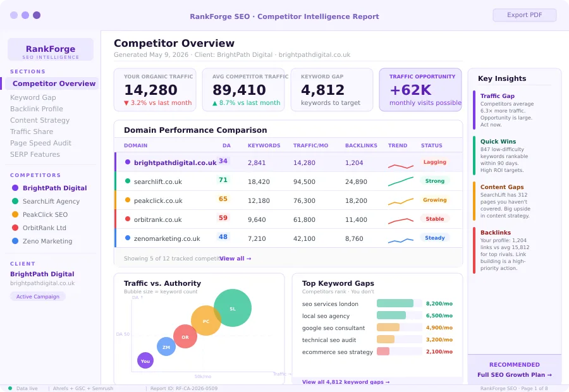
Task: Click searchlift trend sparkline
Action: (401, 181)
